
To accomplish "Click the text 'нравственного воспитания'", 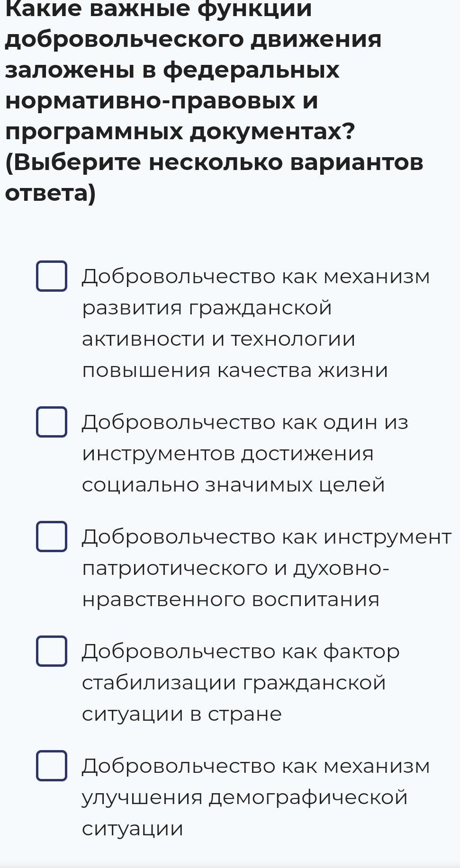I will click(231, 599).
